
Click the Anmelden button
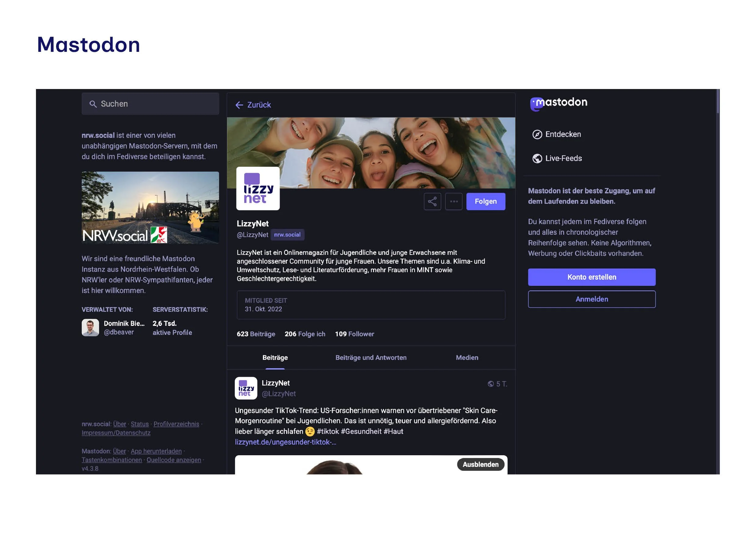coord(591,299)
